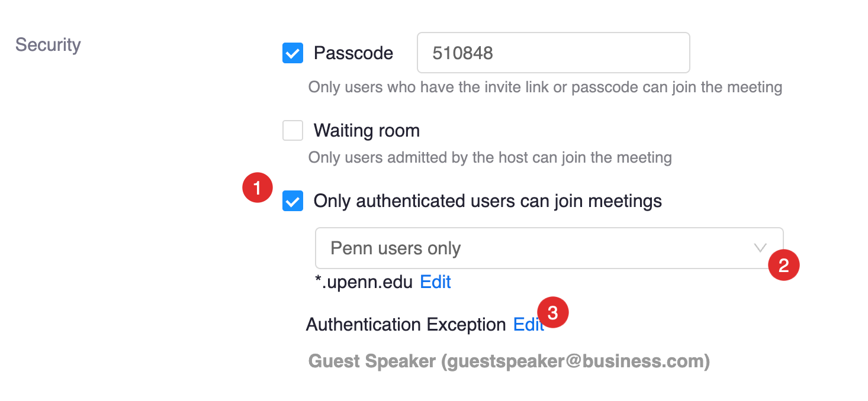
Task: Click the red number 1 badge
Action: tap(258, 187)
